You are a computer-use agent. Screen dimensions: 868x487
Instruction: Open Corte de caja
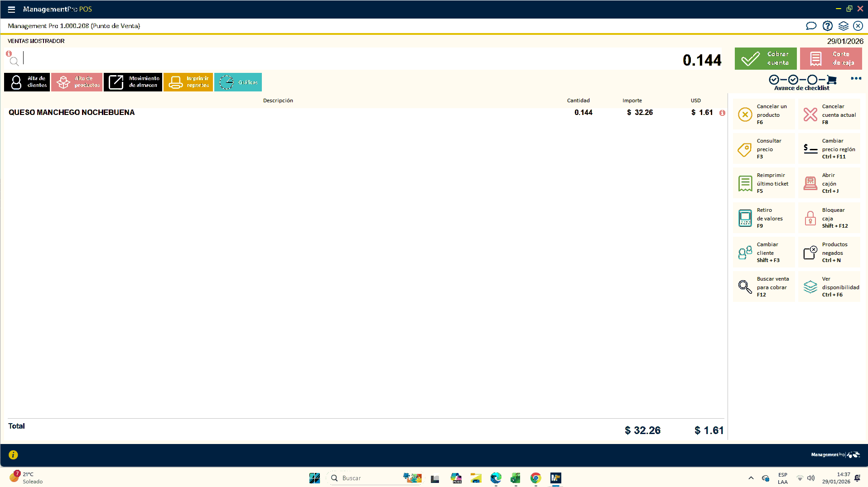[830, 58]
